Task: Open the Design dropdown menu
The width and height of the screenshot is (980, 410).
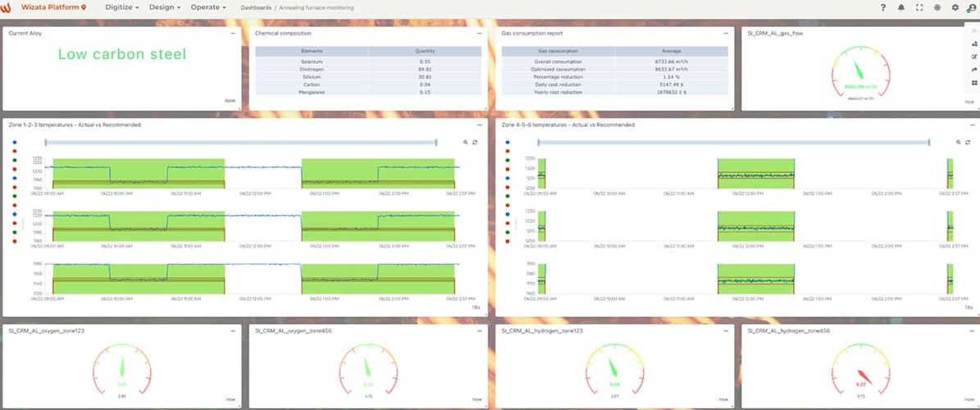Action: point(165,7)
